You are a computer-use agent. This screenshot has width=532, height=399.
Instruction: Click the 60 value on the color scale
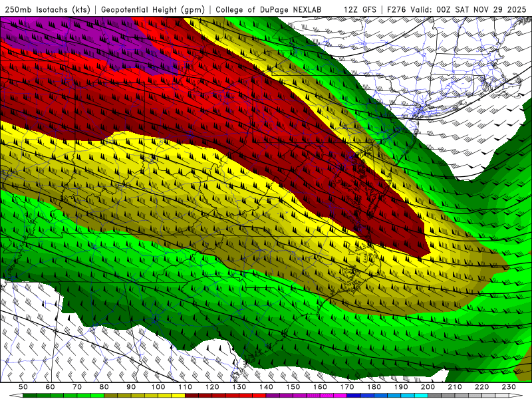50,387
